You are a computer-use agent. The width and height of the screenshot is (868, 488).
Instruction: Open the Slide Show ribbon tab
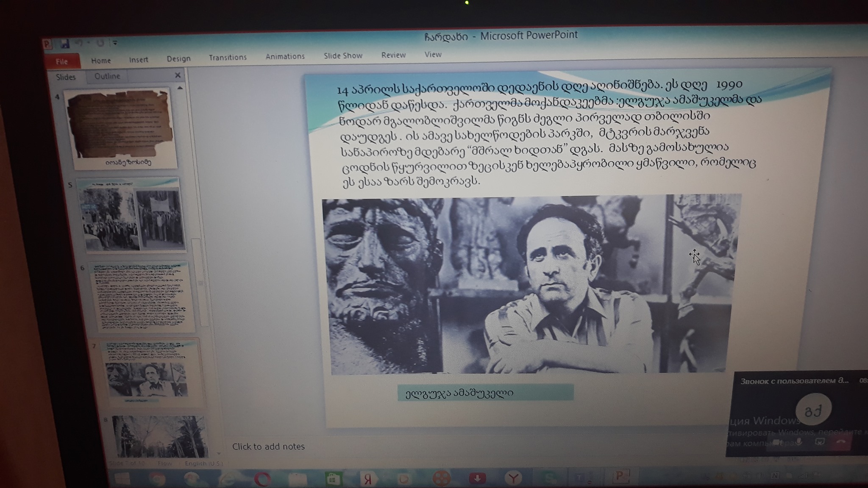point(343,55)
